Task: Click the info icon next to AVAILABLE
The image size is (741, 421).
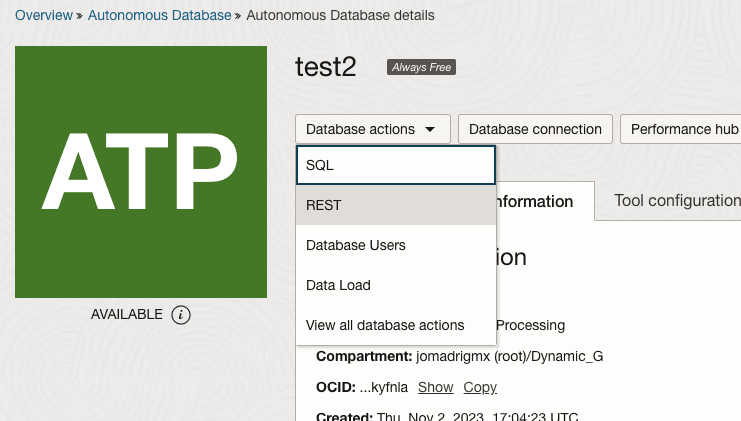Action: point(181,315)
